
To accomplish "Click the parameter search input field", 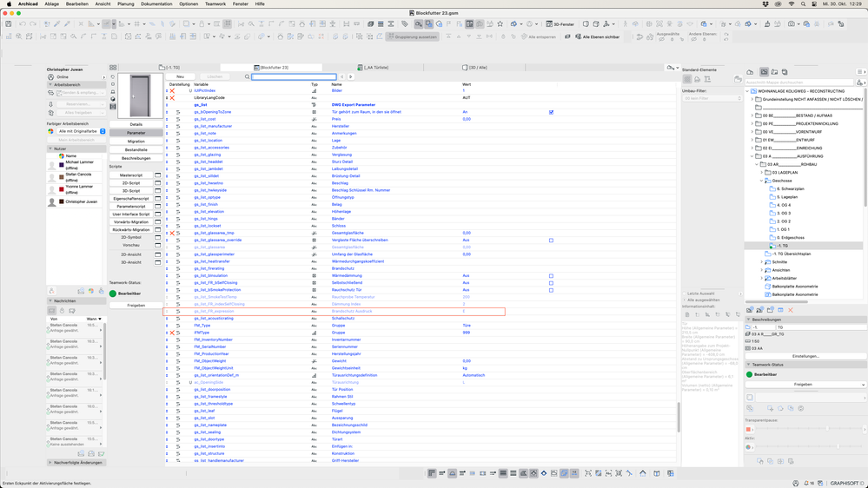I will 294,77.
